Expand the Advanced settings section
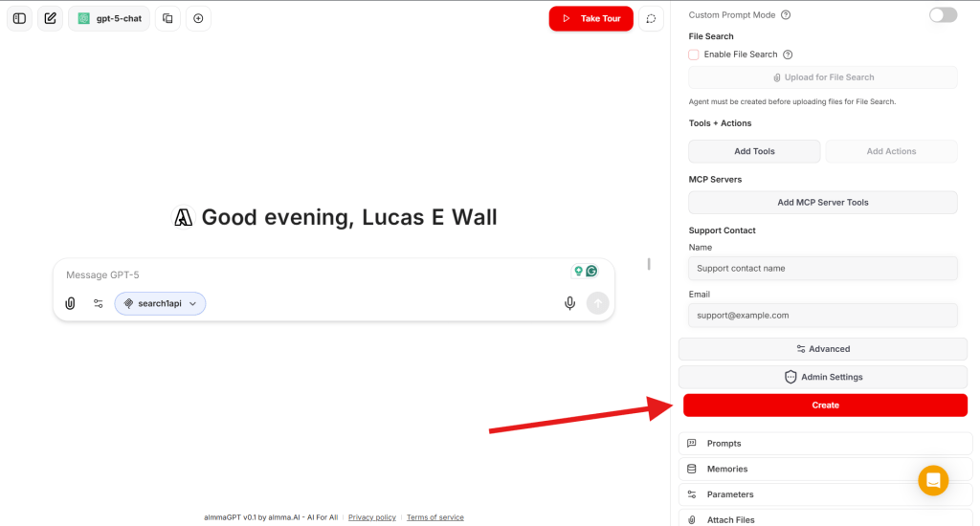Screen dimensions: 980x526 click(823, 349)
